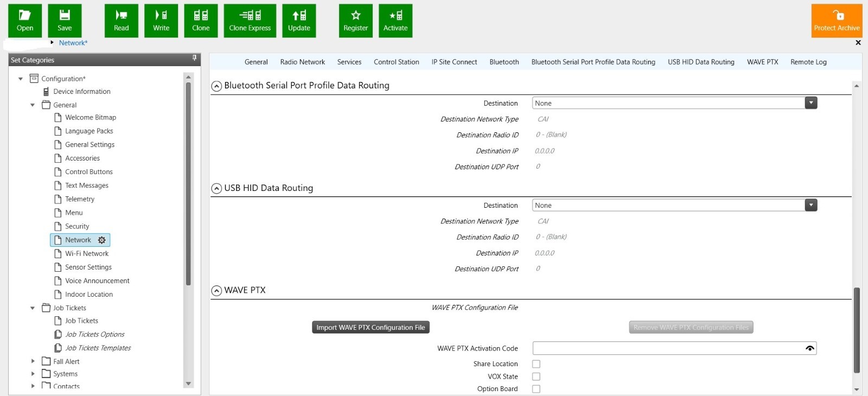
Task: Click the Update firmware icon
Action: point(299,21)
